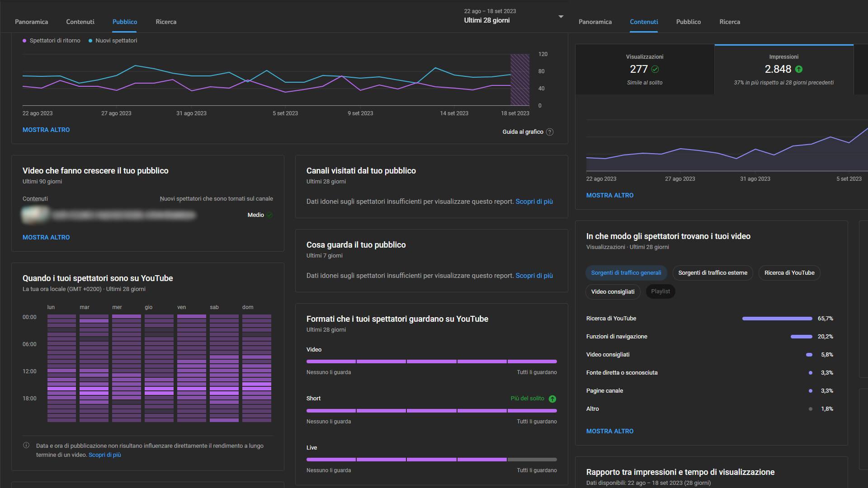This screenshot has width=868, height=488.
Task: Select the Sorgenti di traffico generali chip
Action: click(626, 273)
